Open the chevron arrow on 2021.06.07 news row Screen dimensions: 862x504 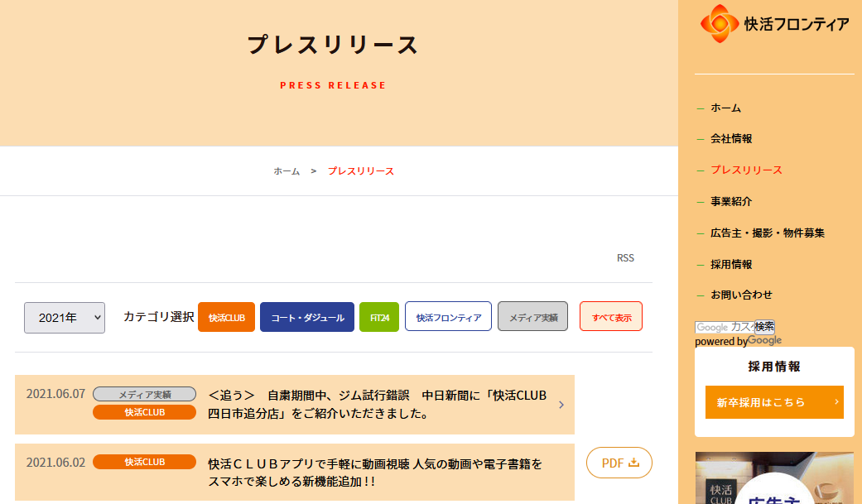(x=561, y=405)
